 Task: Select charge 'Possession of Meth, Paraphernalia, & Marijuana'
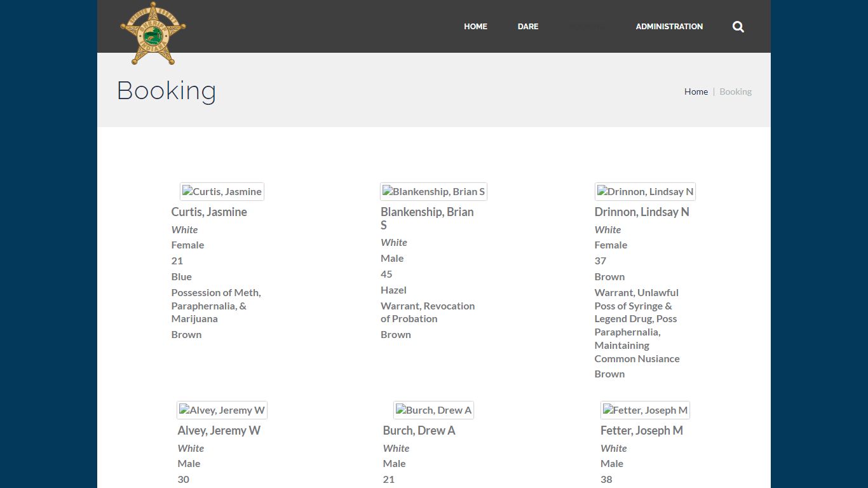coord(216,306)
